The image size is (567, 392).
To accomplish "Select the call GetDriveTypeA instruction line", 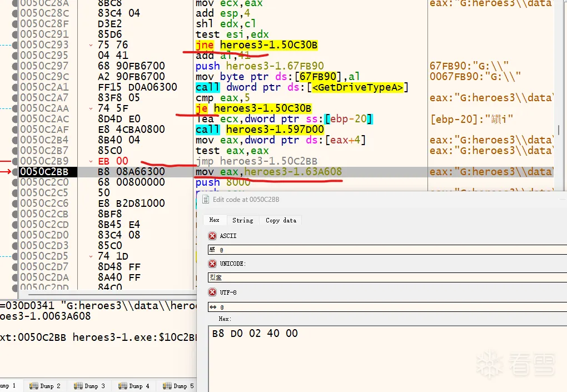I will [x=302, y=87].
